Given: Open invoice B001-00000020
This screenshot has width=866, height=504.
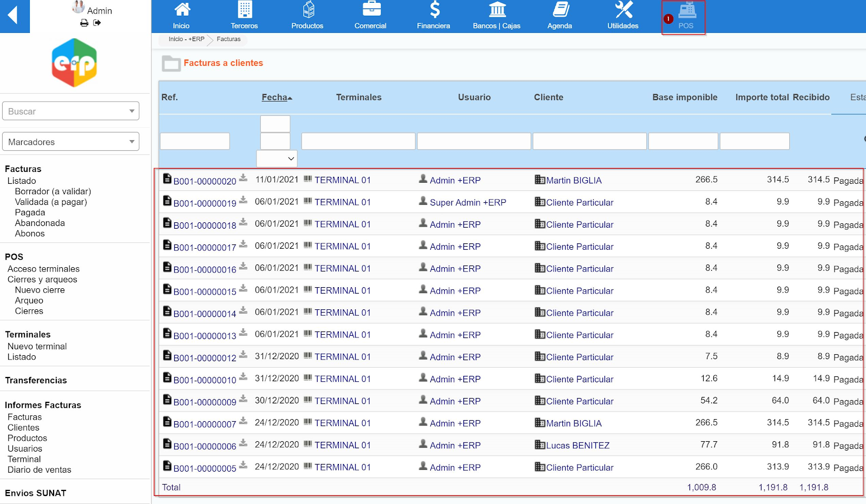Looking at the screenshot, I should [205, 181].
